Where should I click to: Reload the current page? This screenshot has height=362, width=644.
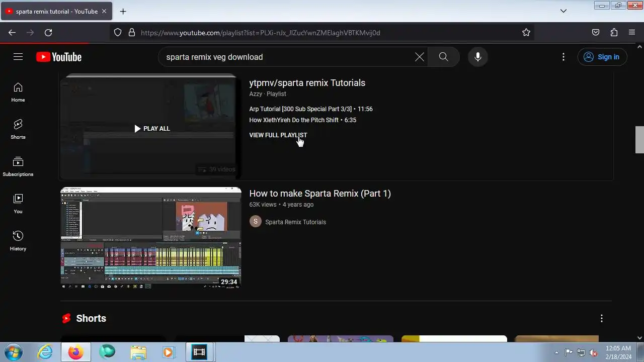click(48, 33)
